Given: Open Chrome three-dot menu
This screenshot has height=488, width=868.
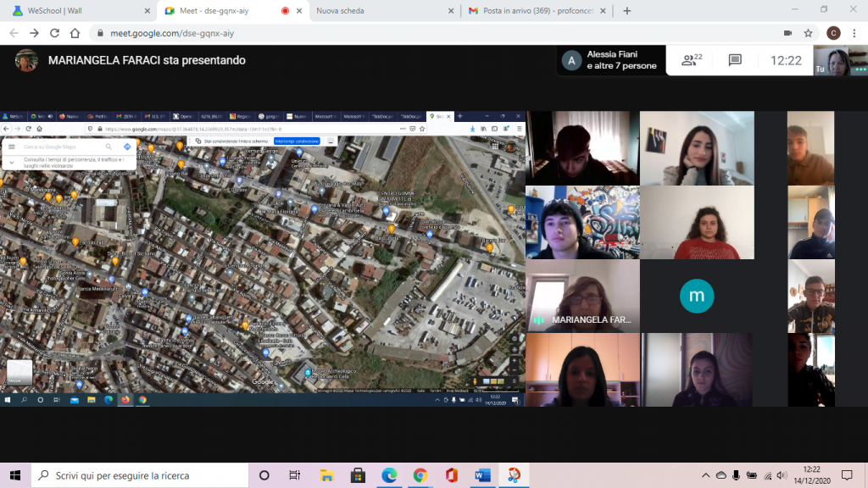Looking at the screenshot, I should [x=854, y=33].
